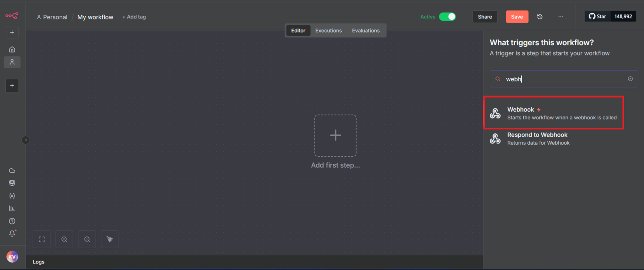This screenshot has height=270, width=644.
Task: Switch to the Executions tab
Action: [x=328, y=31]
